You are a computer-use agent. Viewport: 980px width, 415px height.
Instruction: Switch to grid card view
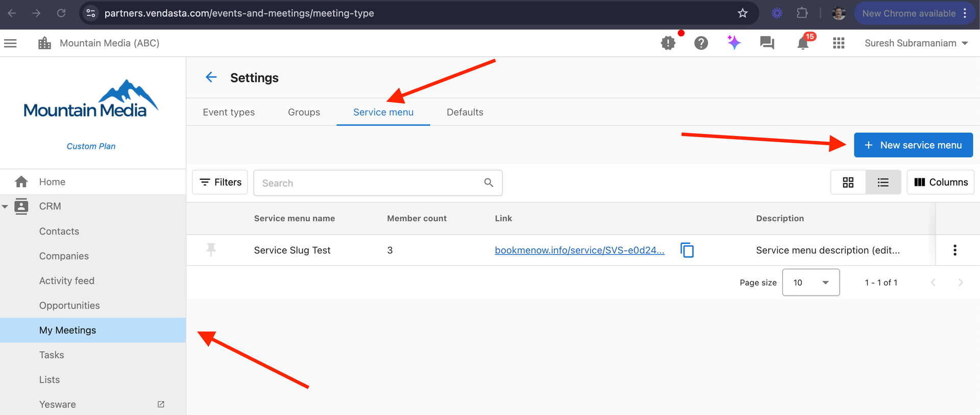[848, 183]
